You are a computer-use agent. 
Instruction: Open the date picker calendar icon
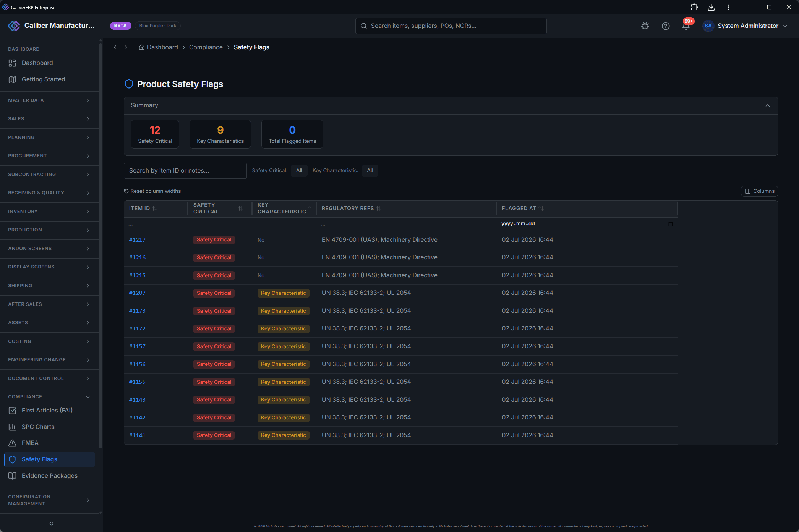click(x=670, y=224)
